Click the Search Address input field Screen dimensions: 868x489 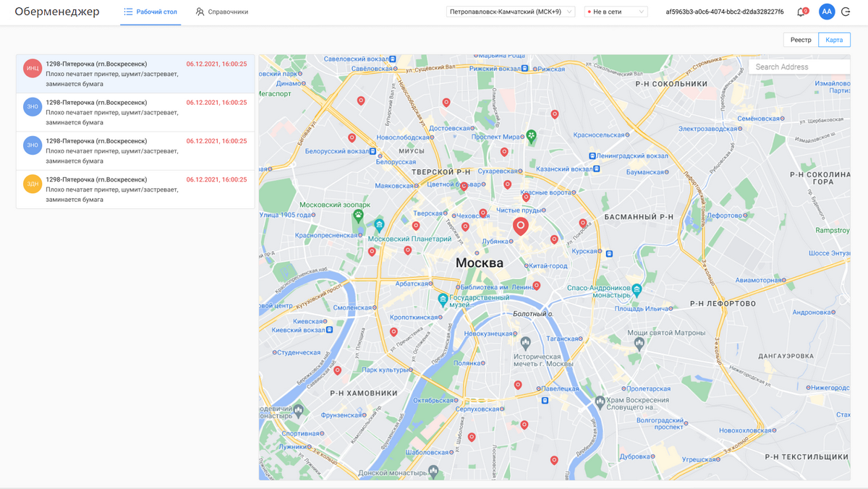[x=799, y=67]
